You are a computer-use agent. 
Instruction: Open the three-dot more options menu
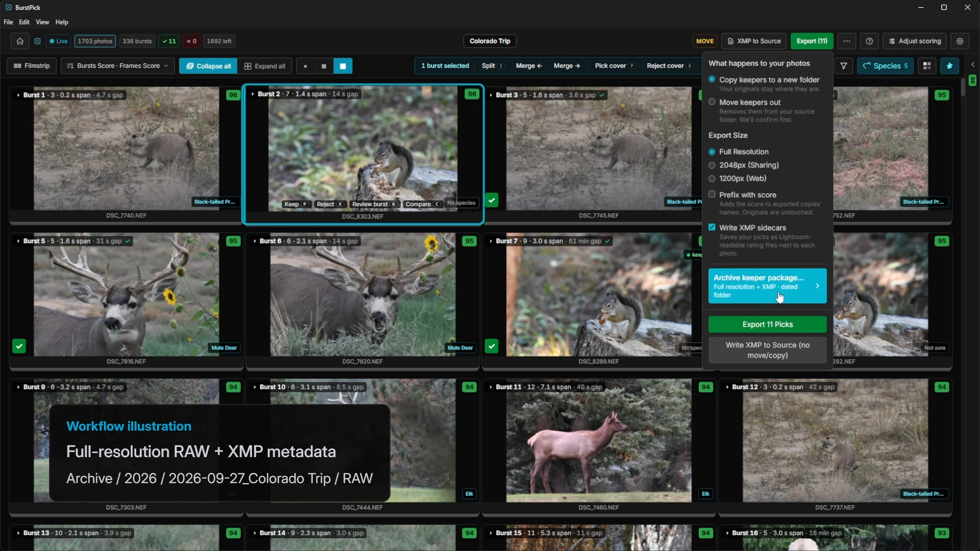(x=847, y=41)
